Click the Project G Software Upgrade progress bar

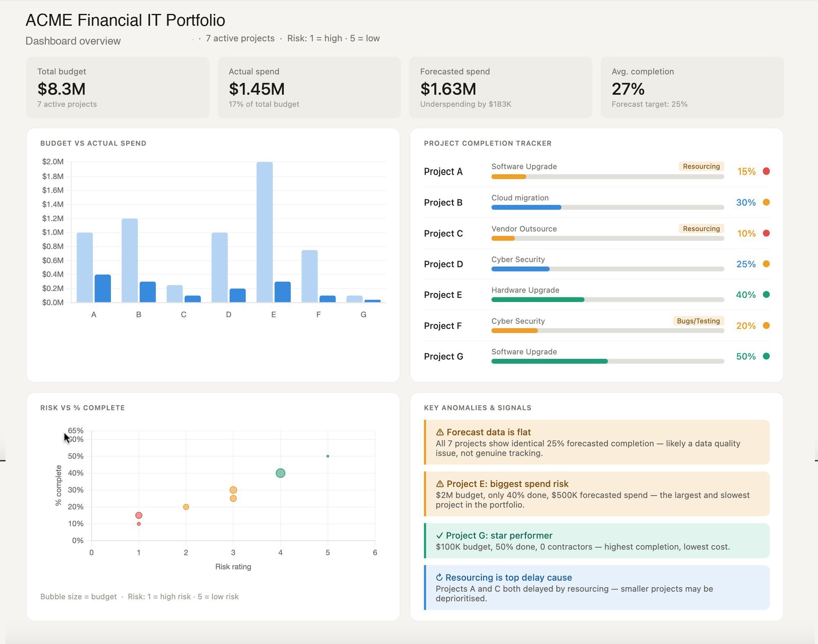(607, 362)
